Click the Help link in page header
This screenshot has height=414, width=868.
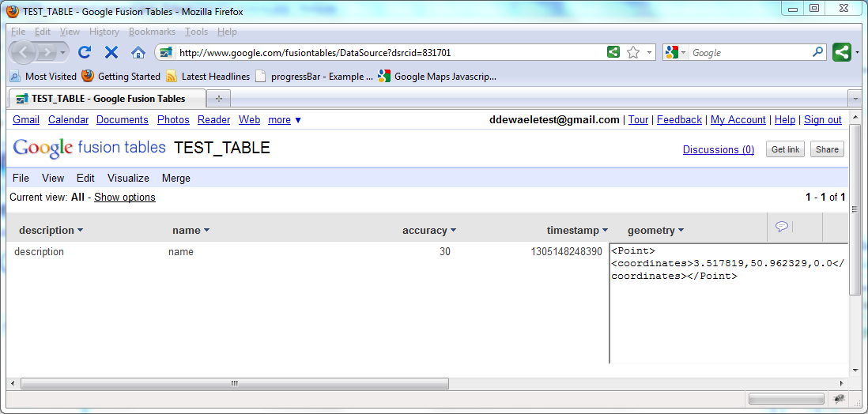785,119
